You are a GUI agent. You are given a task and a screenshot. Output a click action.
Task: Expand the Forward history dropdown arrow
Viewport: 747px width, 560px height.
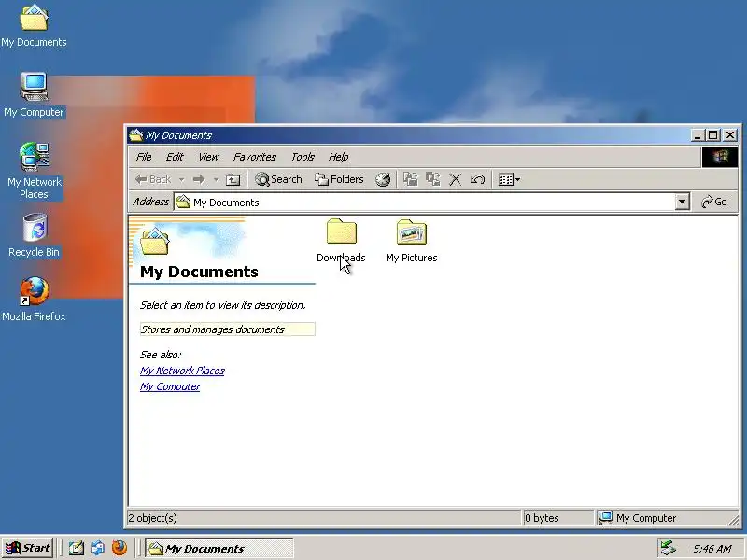(x=216, y=179)
